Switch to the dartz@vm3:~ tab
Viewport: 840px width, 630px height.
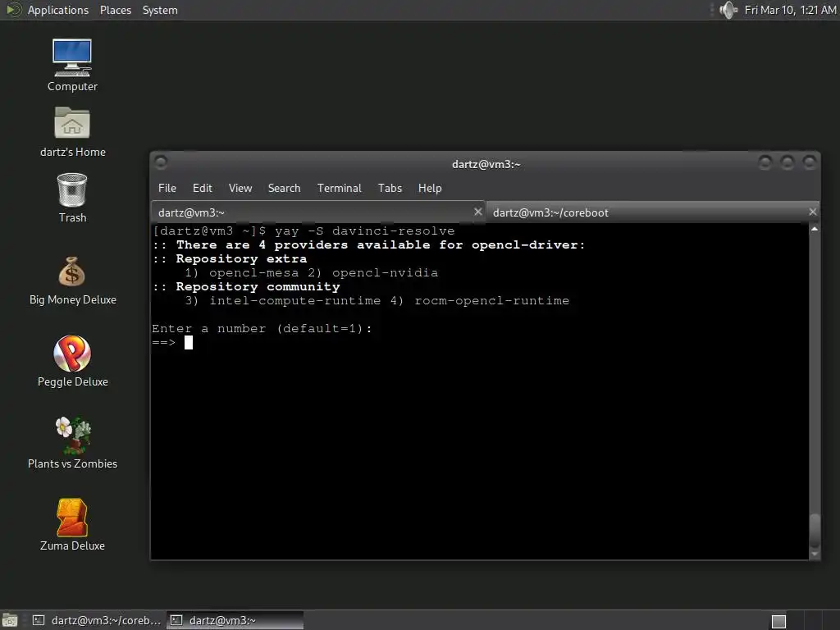pos(318,212)
